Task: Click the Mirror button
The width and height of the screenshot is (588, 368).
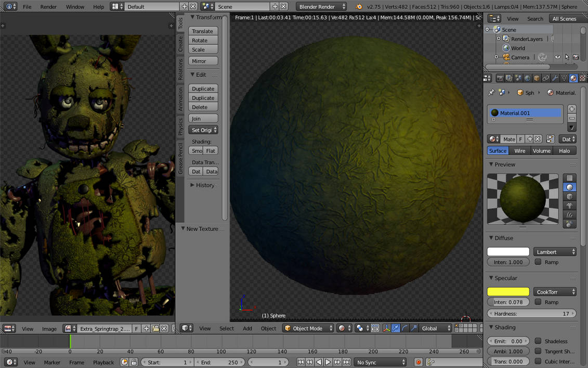Action: pyautogui.click(x=203, y=61)
